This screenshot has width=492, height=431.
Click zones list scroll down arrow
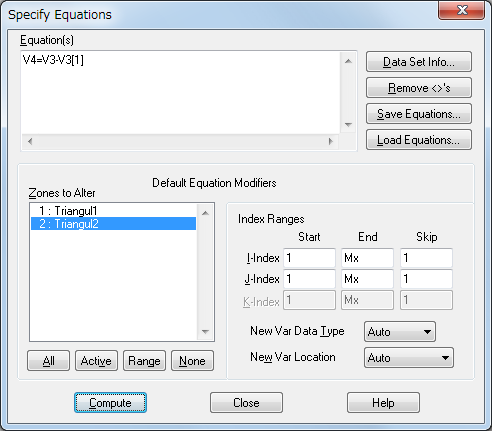pyautogui.click(x=205, y=331)
